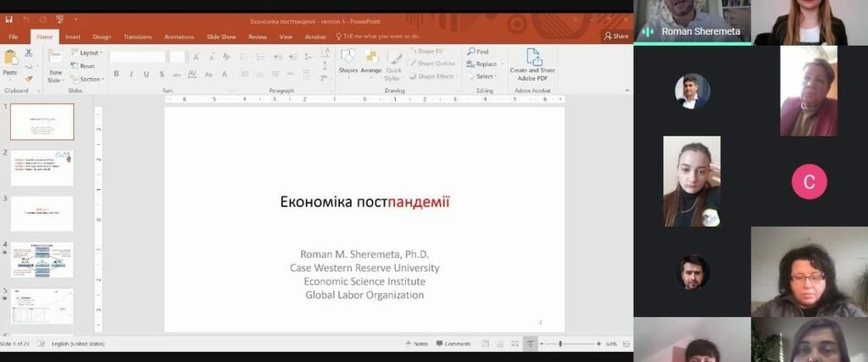Screen dimensions: 868x362
Task: Toggle Bold text formatting
Action: click(116, 74)
